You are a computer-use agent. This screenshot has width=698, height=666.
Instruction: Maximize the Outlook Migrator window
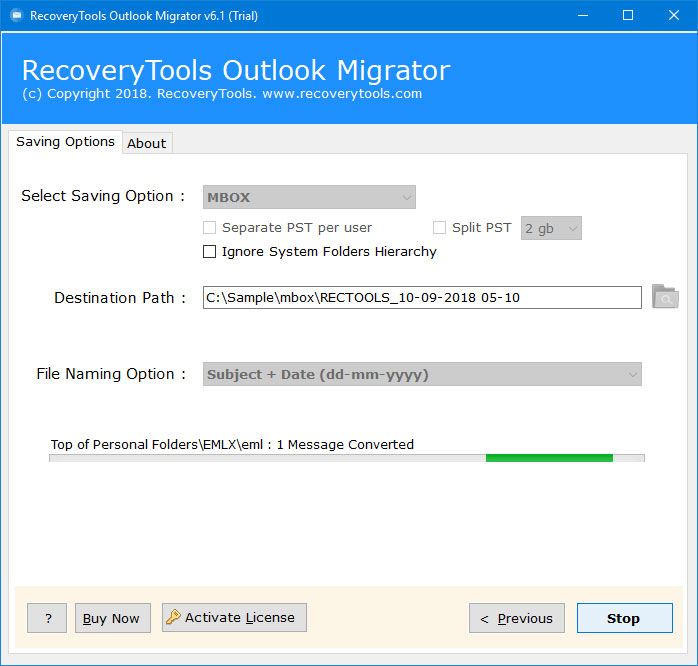point(628,16)
